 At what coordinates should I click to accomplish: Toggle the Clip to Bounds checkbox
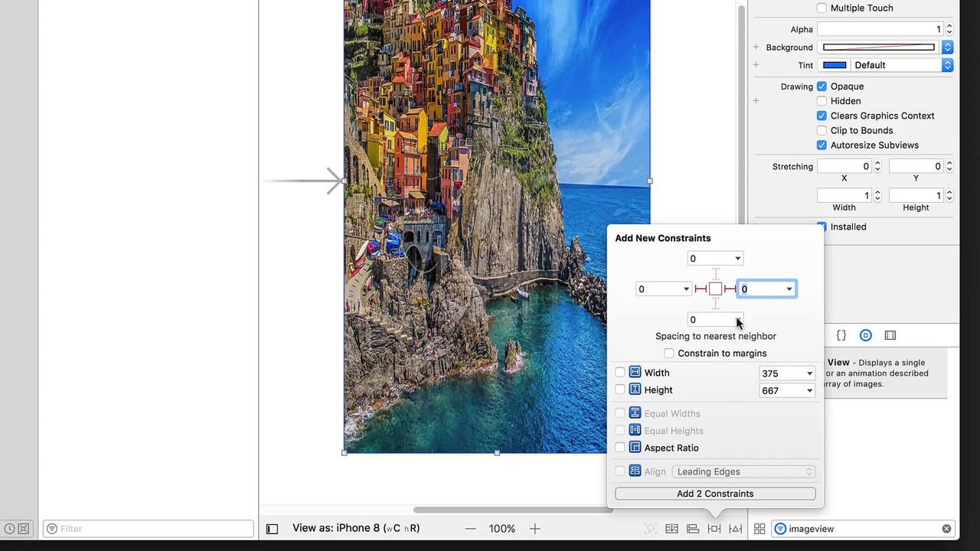[822, 130]
